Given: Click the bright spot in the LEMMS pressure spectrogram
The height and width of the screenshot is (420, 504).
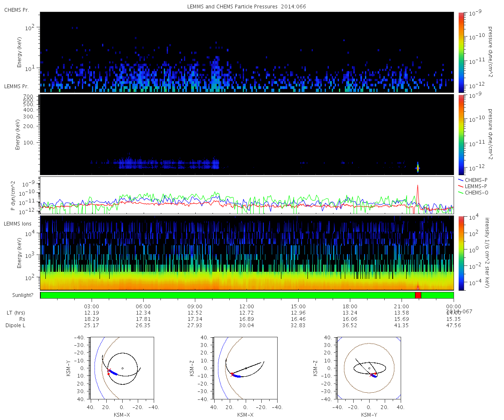Looking at the screenshot, I should tap(417, 168).
